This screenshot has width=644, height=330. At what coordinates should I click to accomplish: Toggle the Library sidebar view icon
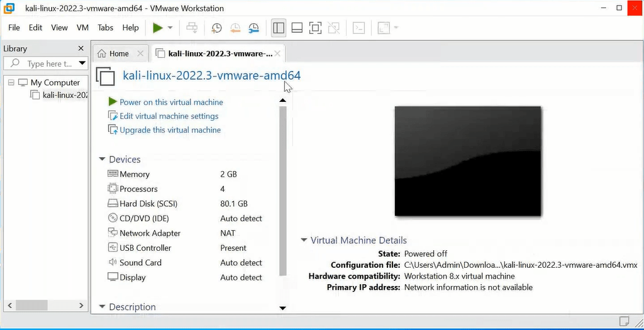[x=279, y=28]
